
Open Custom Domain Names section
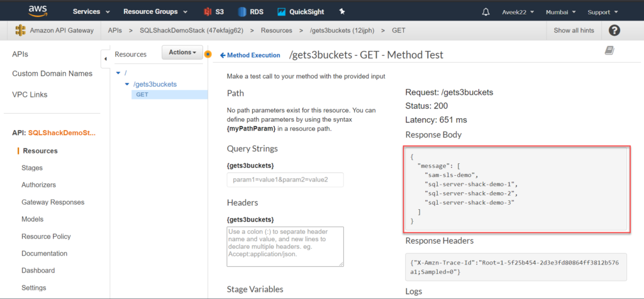pyautogui.click(x=52, y=74)
